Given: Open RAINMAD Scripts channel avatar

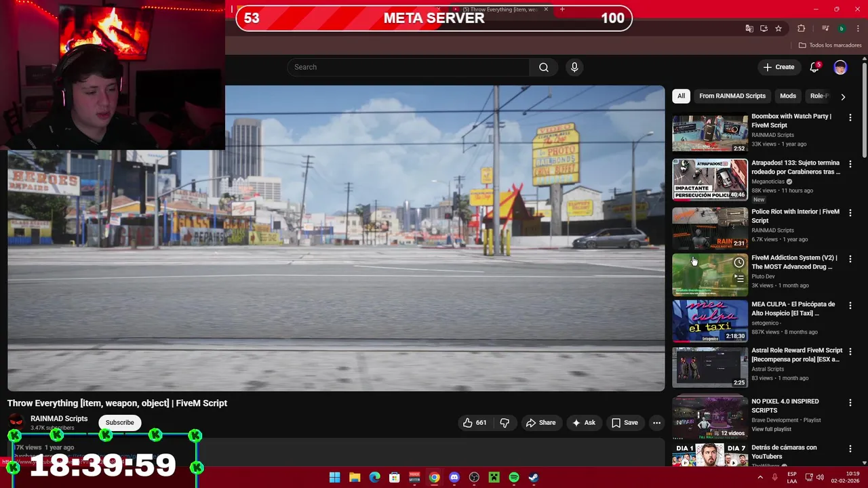Looking at the screenshot, I should (16, 422).
